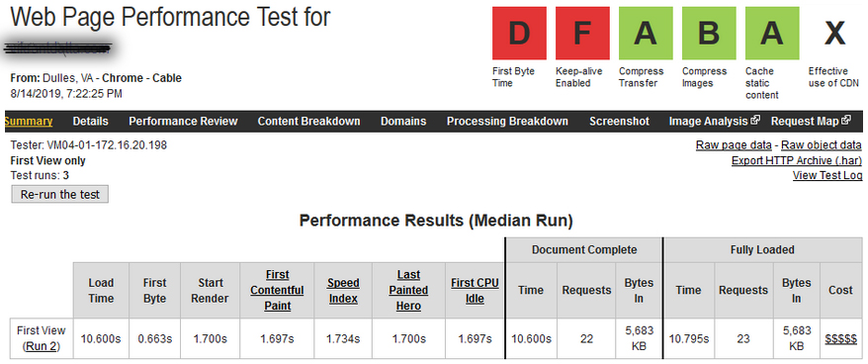Viewport: 868px width, 364px height.
Task: Click the Re-run the test button
Action: click(59, 195)
